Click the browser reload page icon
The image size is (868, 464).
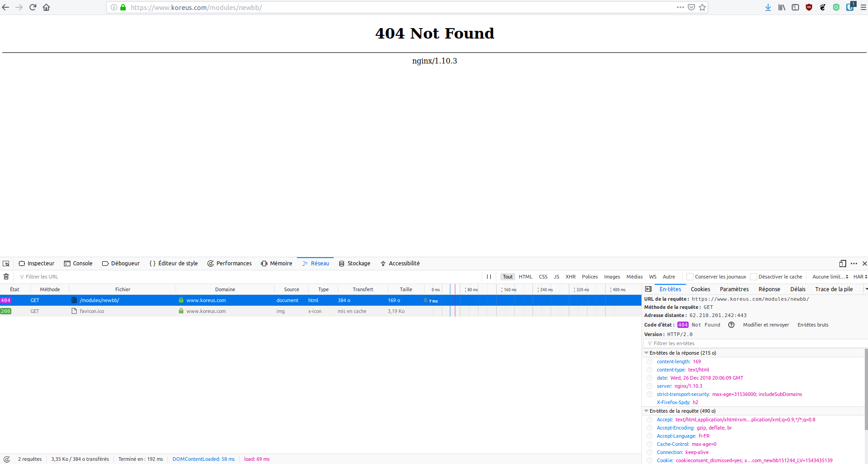point(33,7)
